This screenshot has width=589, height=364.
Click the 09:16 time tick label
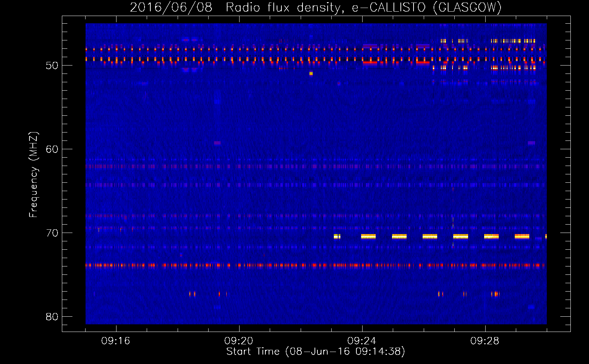point(116,341)
